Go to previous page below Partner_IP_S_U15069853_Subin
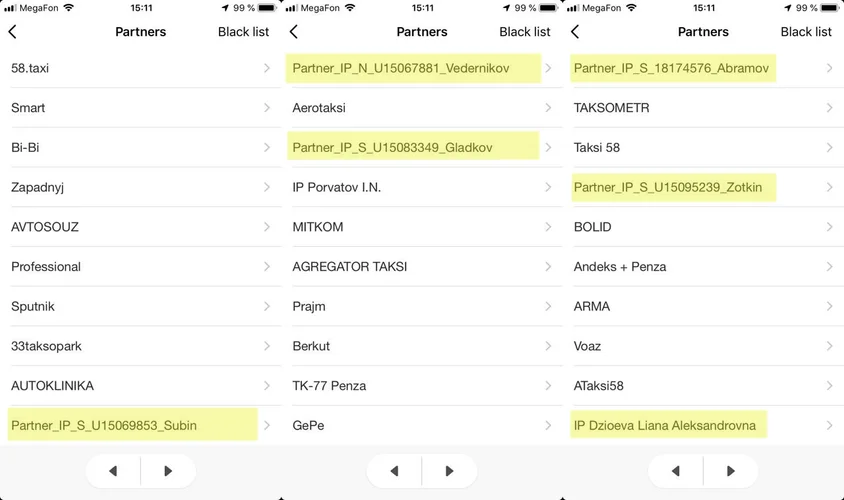Screen dimensions: 844x500 click(113, 471)
